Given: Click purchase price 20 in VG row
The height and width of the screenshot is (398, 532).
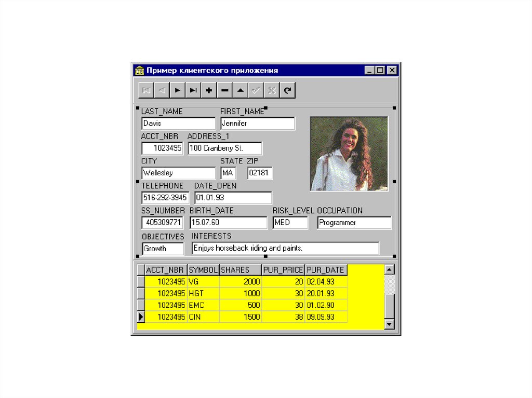Looking at the screenshot, I should (x=283, y=282).
